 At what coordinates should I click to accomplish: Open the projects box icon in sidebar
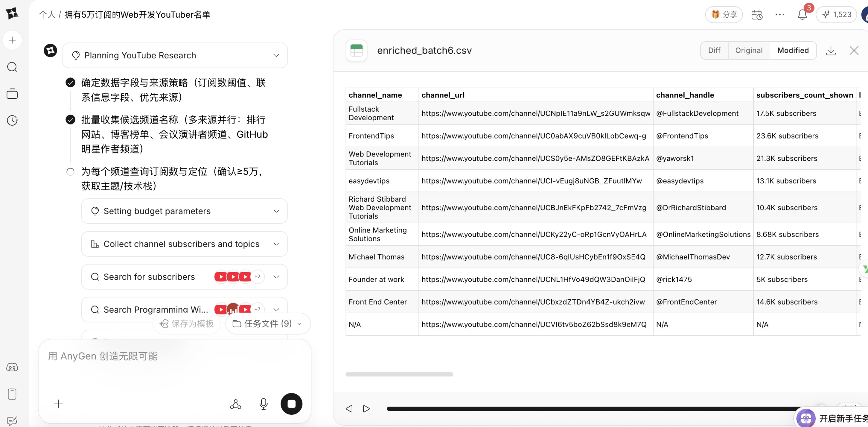(12, 94)
